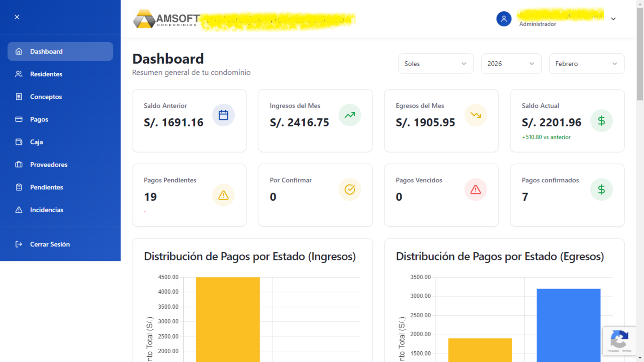644x362 pixels.
Task: Click the Pendientes clipboard icon
Action: (19, 187)
